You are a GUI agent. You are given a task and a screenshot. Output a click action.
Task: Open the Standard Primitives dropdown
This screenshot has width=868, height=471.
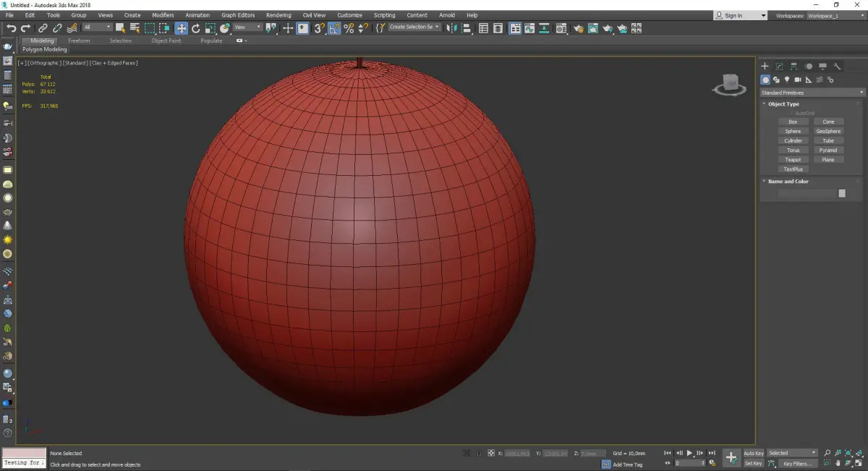click(812, 93)
